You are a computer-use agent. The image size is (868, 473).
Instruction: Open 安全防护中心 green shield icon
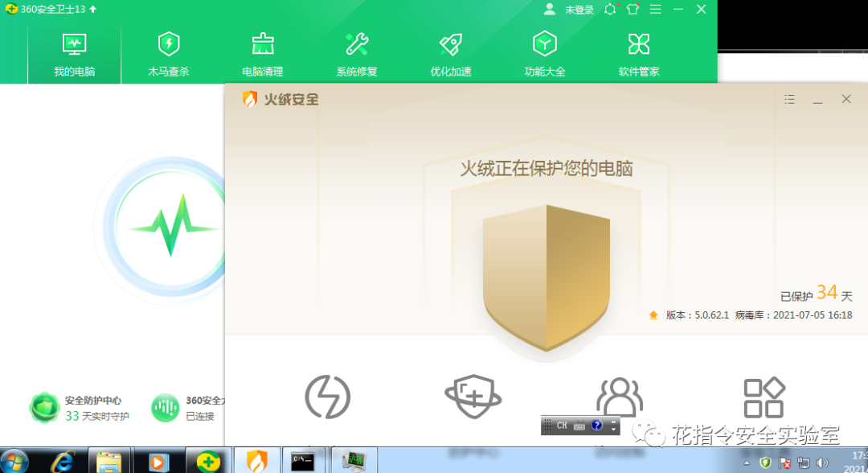click(x=44, y=408)
